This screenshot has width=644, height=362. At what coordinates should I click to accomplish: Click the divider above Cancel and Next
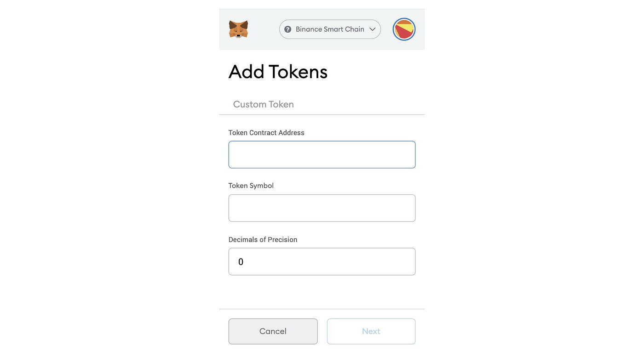coord(322,309)
